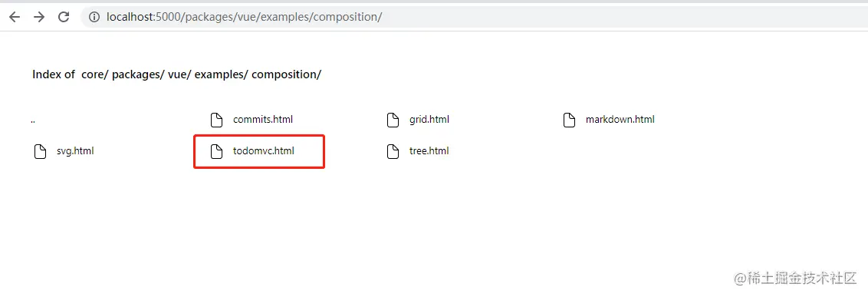View site information icon in address bar
Viewport: 868px width, 297px height.
point(94,17)
